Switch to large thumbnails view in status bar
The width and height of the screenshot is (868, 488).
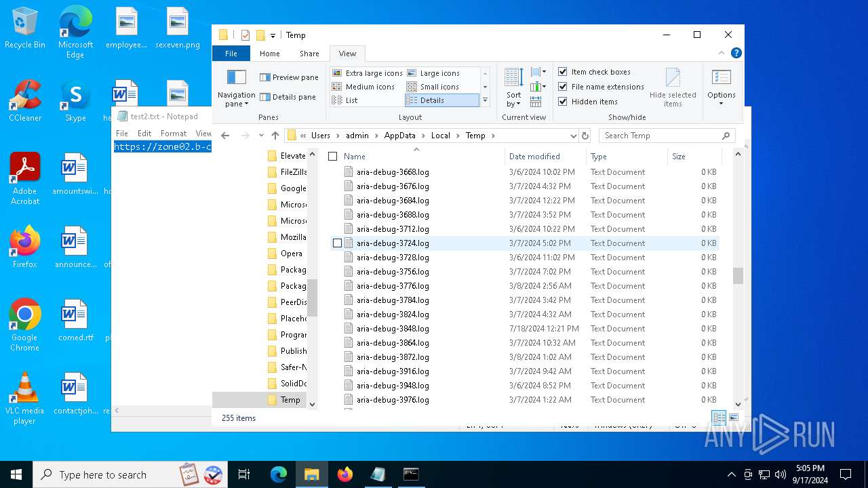734,418
